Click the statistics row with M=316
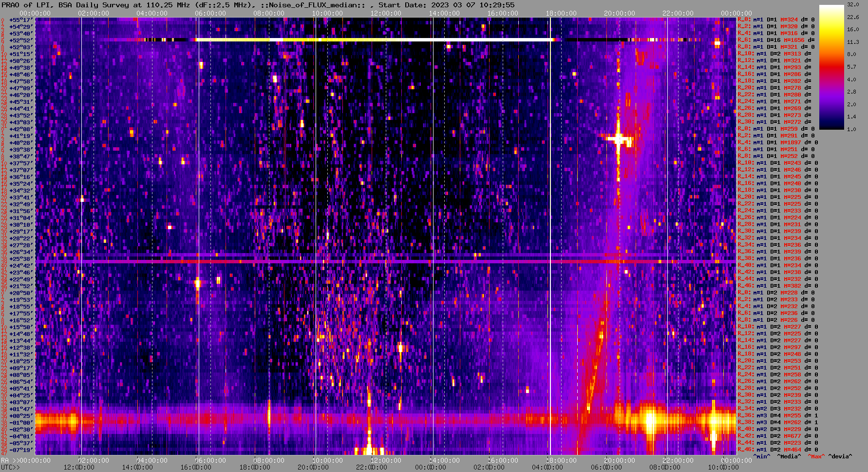 [776, 33]
